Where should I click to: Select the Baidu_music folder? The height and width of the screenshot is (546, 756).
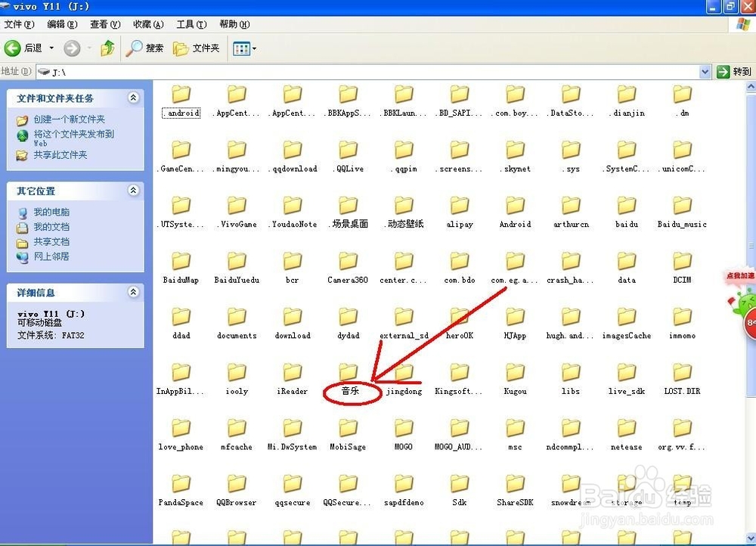(682, 214)
